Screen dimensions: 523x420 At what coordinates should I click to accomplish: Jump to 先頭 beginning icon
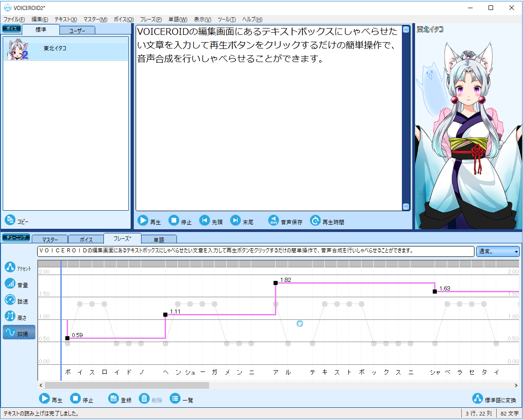click(205, 220)
